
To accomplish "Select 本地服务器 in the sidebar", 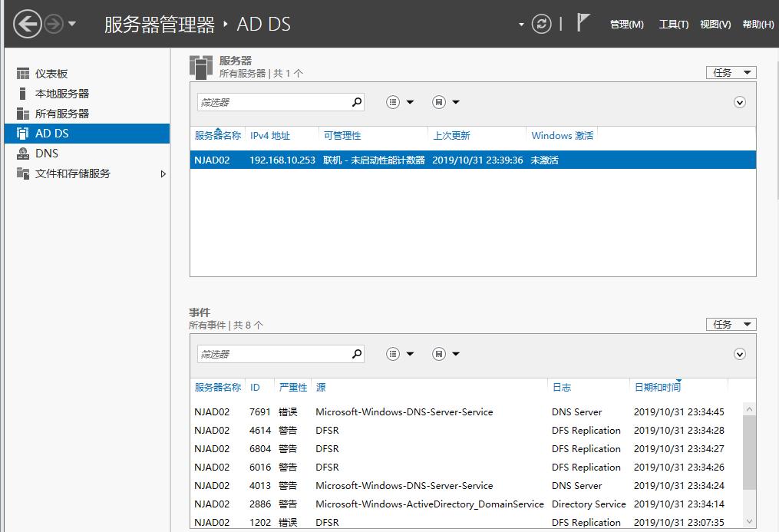I will point(61,94).
